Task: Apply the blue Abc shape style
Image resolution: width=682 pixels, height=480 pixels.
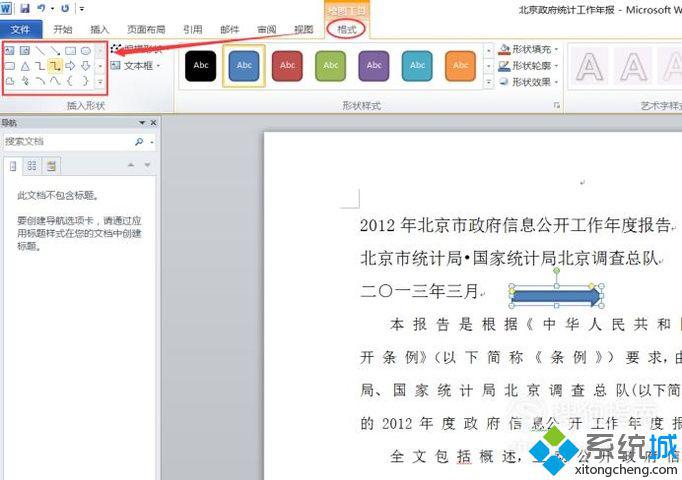Action: [x=244, y=66]
